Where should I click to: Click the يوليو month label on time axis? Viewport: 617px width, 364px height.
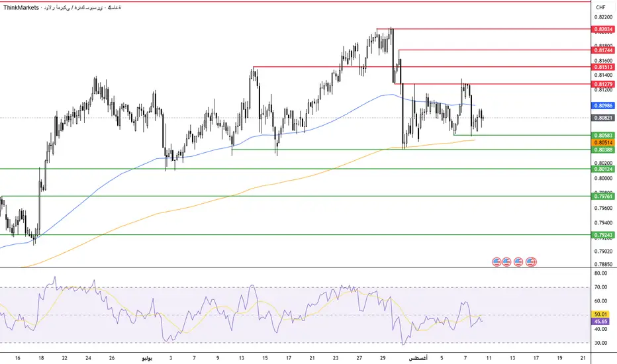pos(147,358)
